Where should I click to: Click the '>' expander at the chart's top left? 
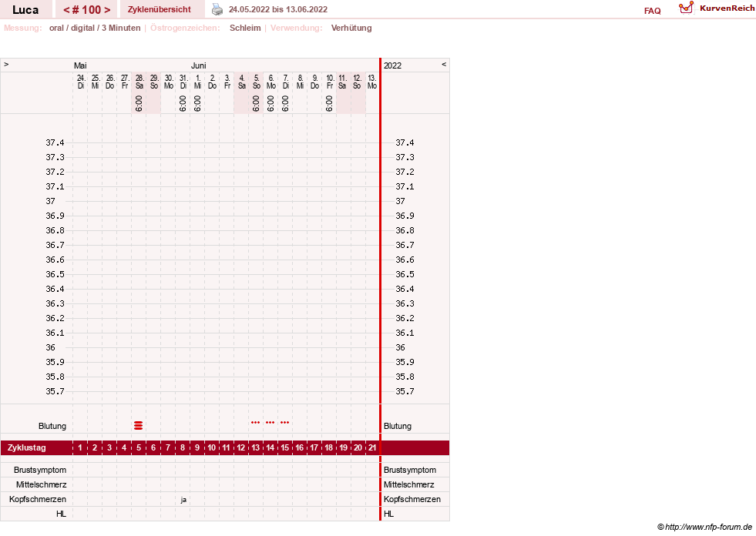pos(6,64)
